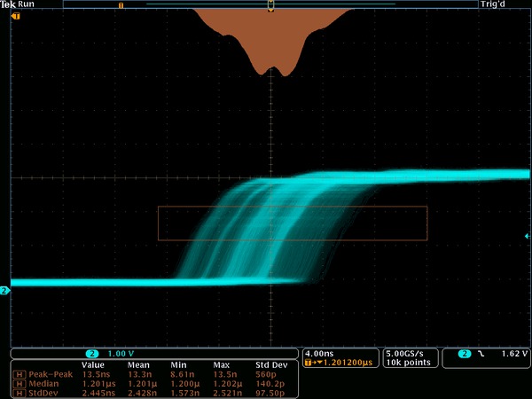Open the 5.00GS/s sample rate readout
532x399 pixels.
[x=406, y=353]
